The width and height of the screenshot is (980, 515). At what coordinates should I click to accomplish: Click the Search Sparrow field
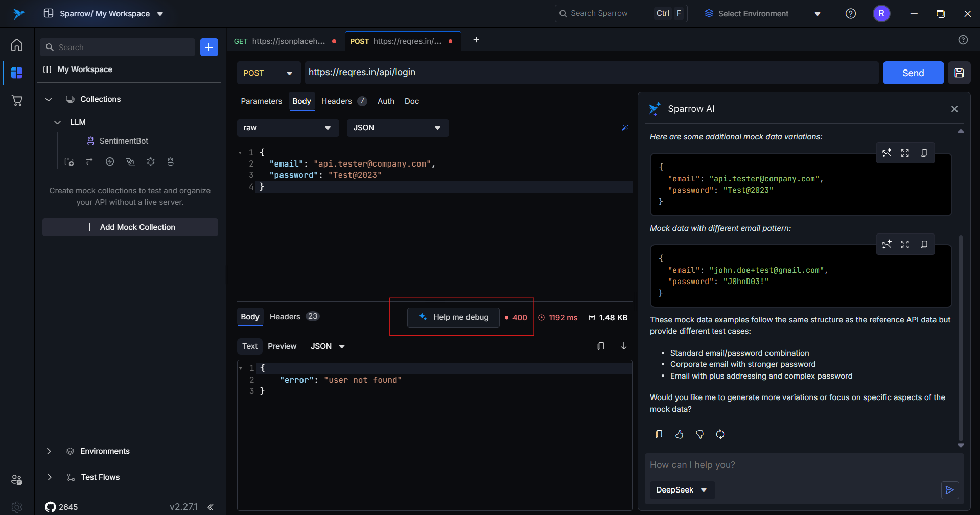621,14
